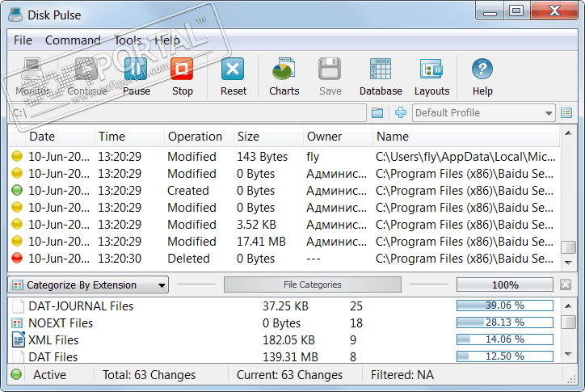585x392 pixels.
Task: Sort by the Date column header
Action: click(x=60, y=137)
